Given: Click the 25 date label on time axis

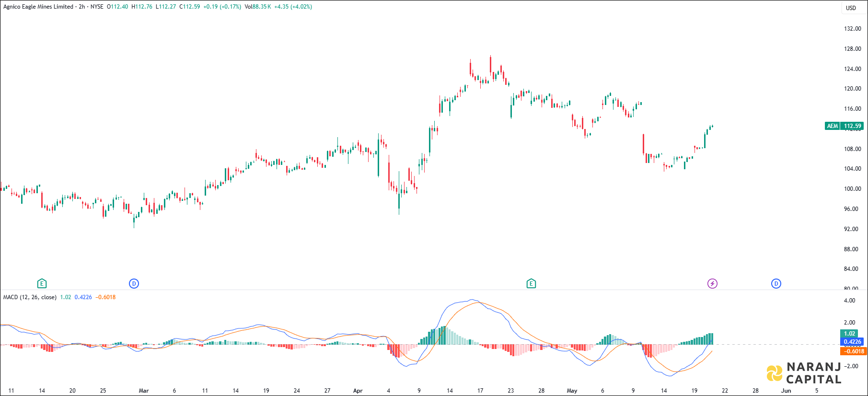Looking at the screenshot, I should [x=103, y=391].
